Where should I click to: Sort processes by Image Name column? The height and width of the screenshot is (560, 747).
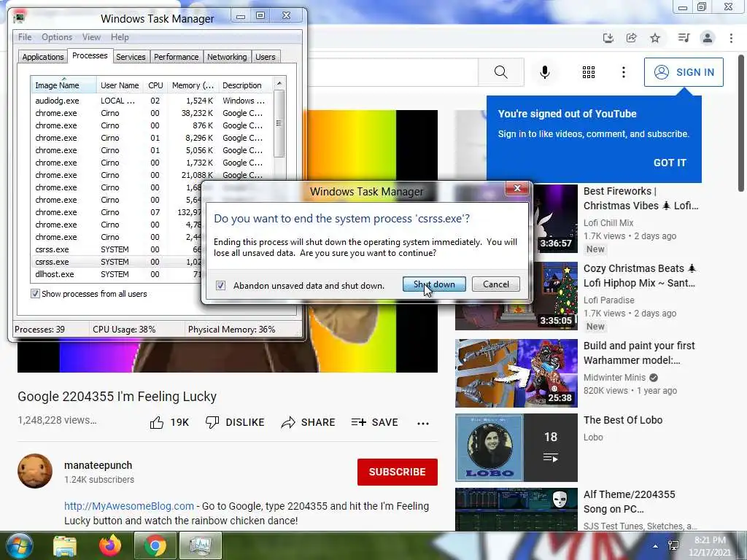(x=64, y=85)
